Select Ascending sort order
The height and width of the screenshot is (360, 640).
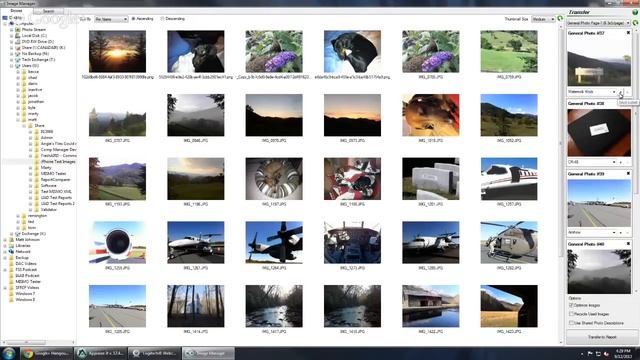coord(142,19)
